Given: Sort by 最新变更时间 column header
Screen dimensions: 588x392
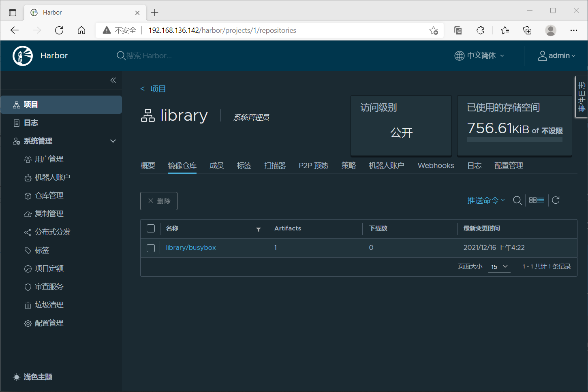Looking at the screenshot, I should (482, 228).
